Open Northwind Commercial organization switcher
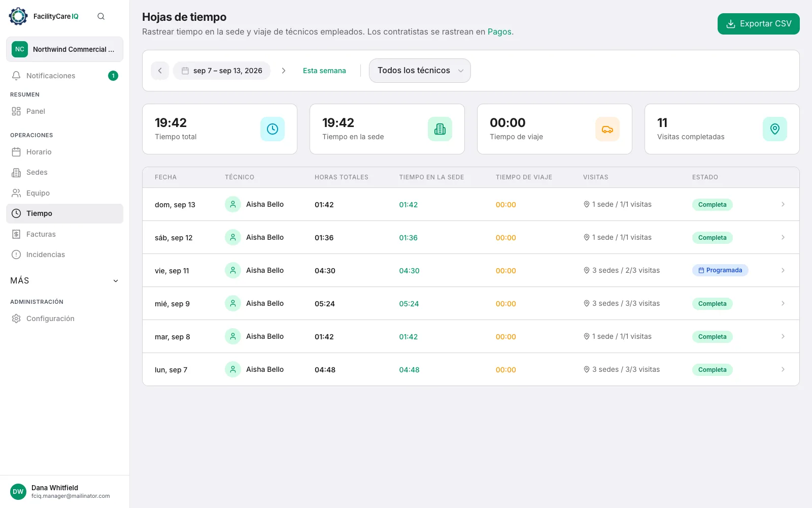 pyautogui.click(x=64, y=49)
